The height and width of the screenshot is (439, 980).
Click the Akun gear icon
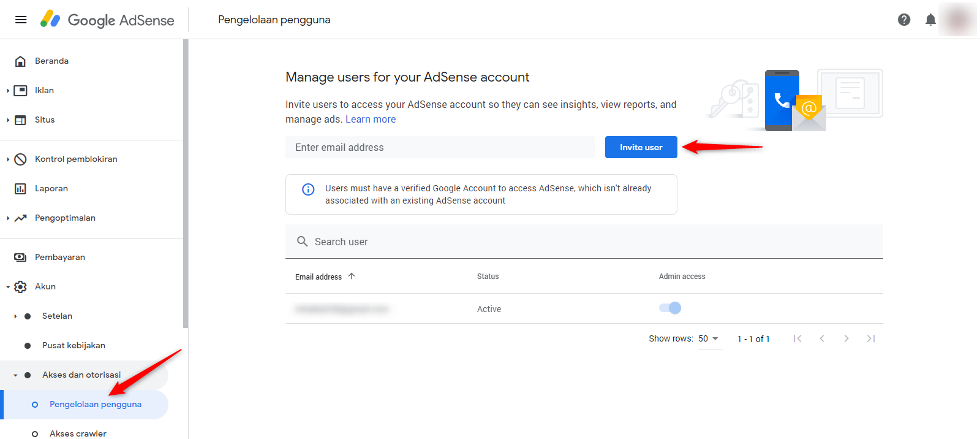point(20,287)
